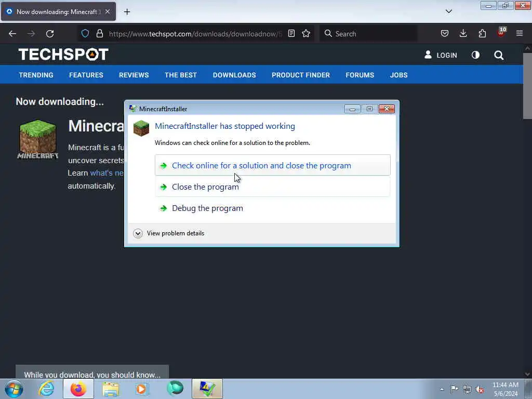Image resolution: width=532 pixels, height=399 pixels.
Task: Open THE BEST menu item
Action: click(x=181, y=75)
